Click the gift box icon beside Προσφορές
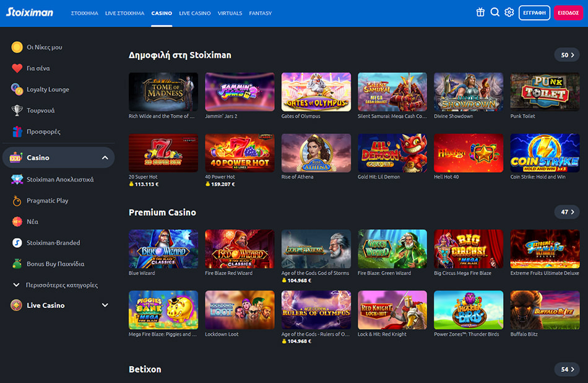The width and height of the screenshot is (588, 383). (x=17, y=131)
